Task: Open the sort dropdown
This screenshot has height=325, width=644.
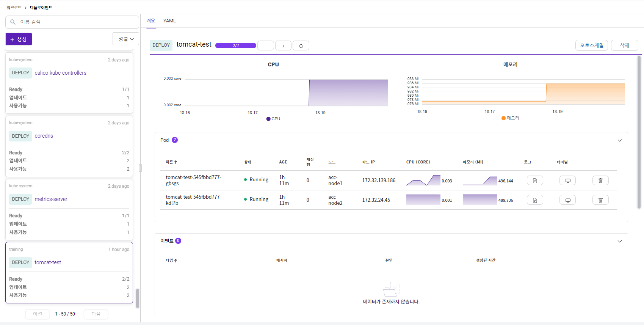Action: (126, 39)
